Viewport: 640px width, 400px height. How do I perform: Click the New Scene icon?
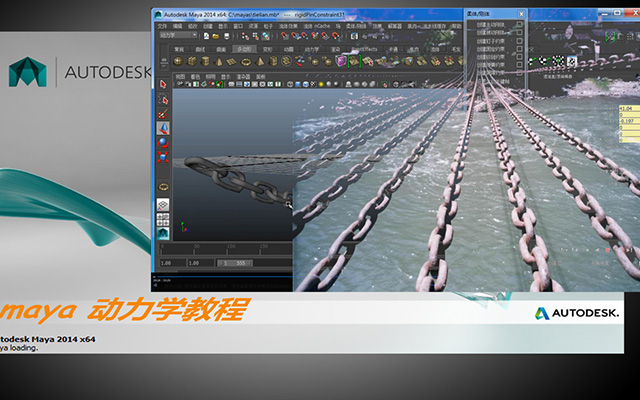coord(207,36)
